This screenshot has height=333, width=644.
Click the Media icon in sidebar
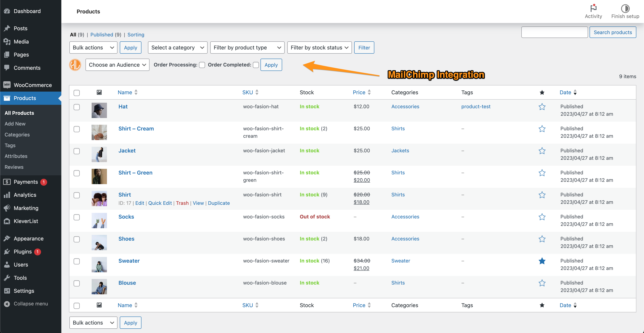[7, 42]
